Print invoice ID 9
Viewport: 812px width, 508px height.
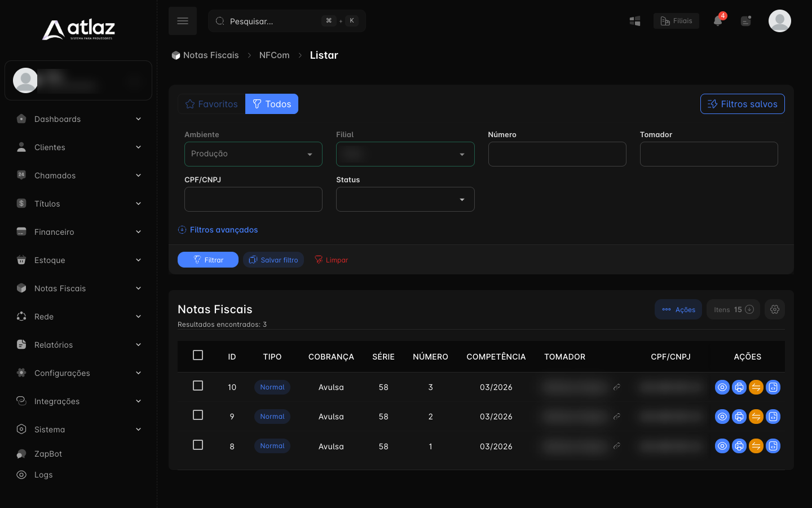pos(739,417)
